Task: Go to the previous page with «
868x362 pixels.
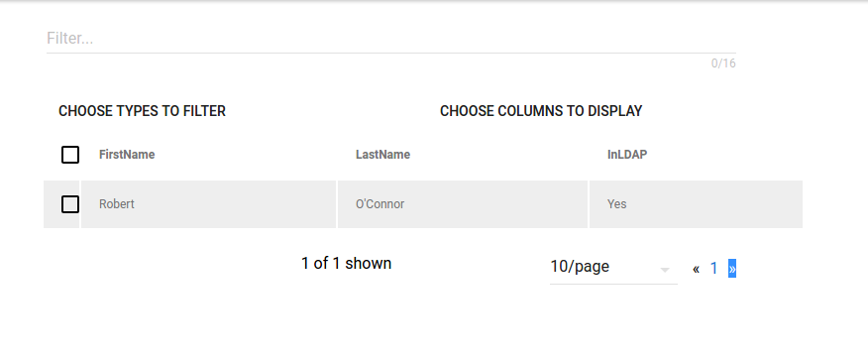Action: pos(696,269)
